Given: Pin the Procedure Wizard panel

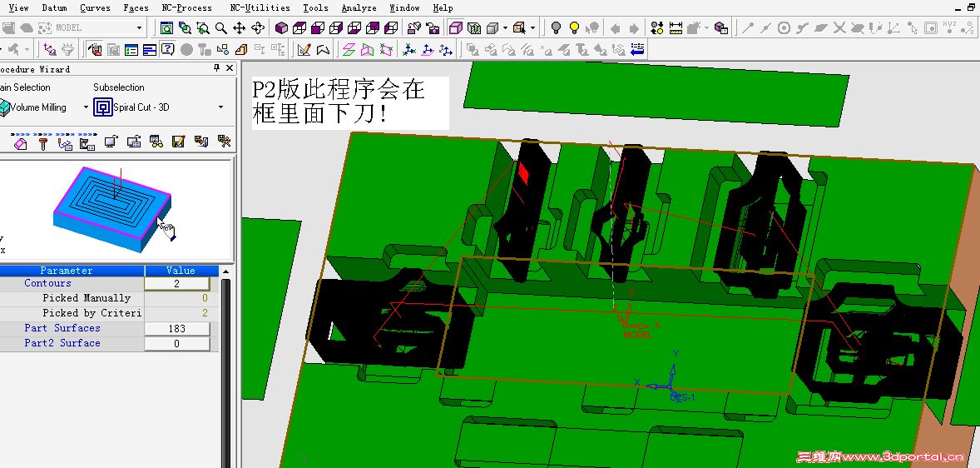Looking at the screenshot, I should pos(217,68).
